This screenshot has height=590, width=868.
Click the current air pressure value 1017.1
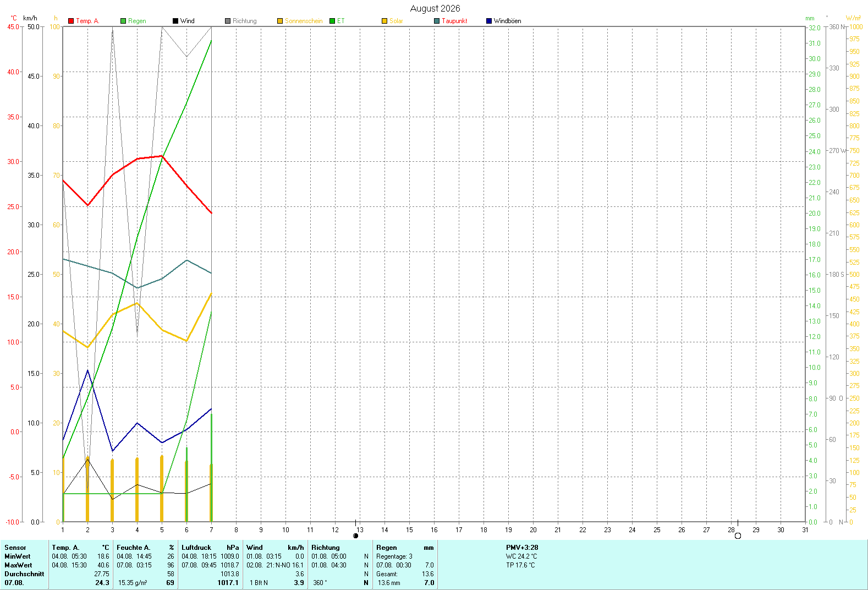228,583
